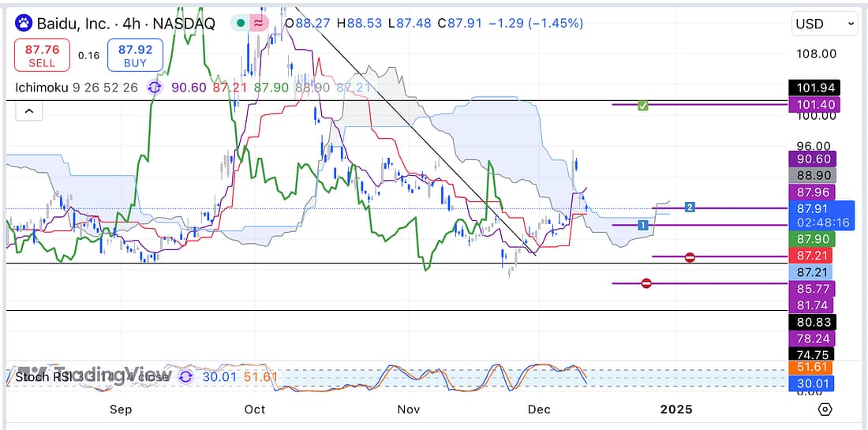Screen dimensions: 868x430
Task: Click the Ichimoku refresh indicator icon
Action: (x=153, y=88)
